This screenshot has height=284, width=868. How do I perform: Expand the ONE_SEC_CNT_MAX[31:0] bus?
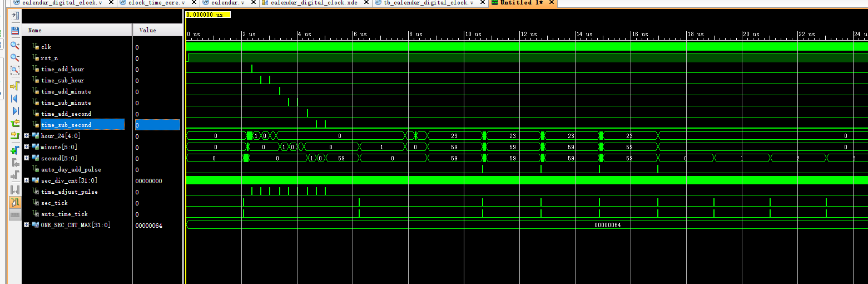27,225
